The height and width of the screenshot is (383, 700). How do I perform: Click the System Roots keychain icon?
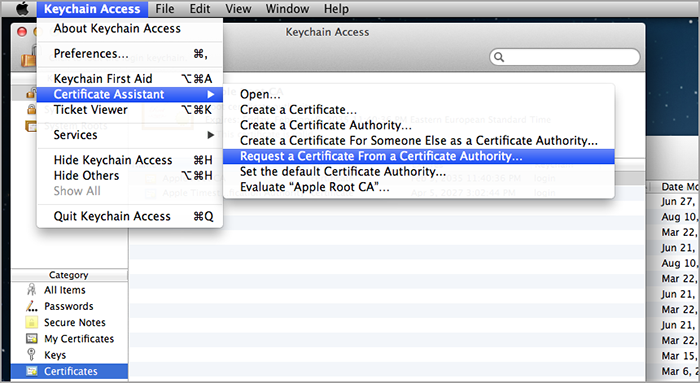pos(31,126)
